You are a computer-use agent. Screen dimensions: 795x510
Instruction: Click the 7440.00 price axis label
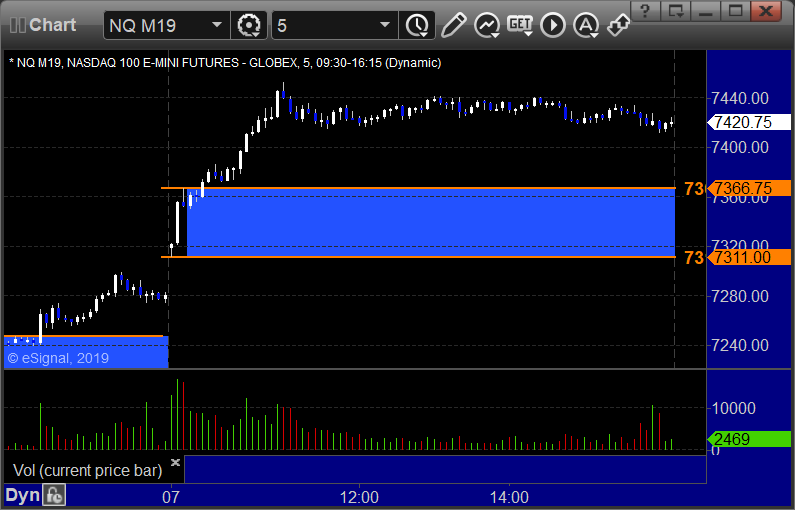tap(740, 98)
